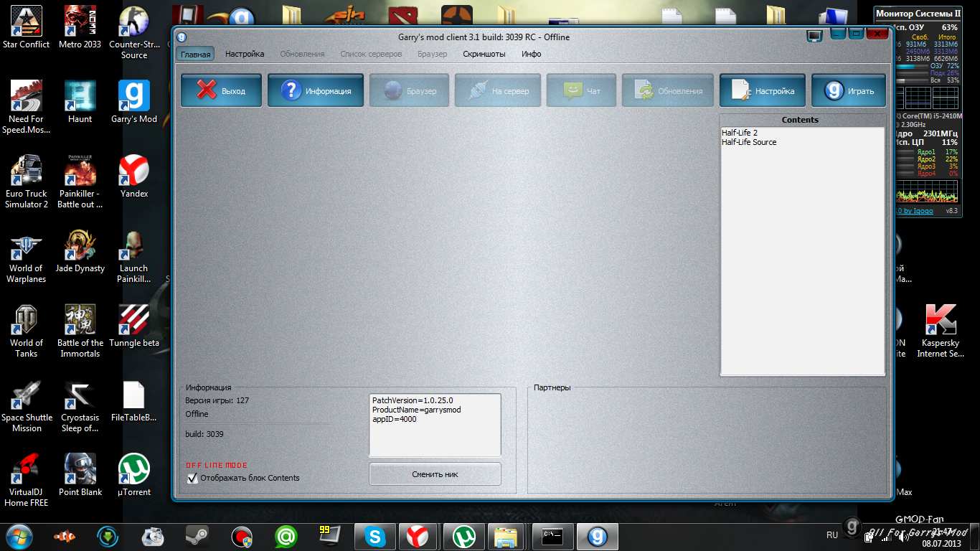Select the Список серверов tab
This screenshot has height=551, width=980.
coord(371,54)
